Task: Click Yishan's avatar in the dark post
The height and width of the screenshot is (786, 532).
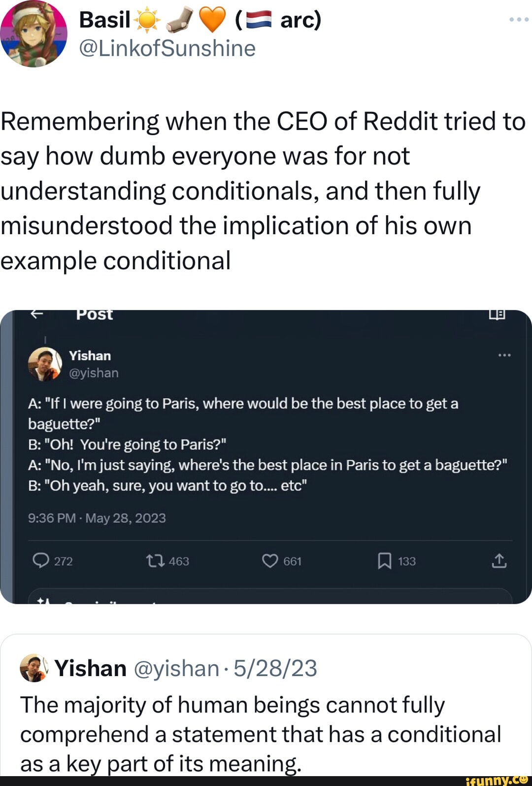Action: point(45,364)
